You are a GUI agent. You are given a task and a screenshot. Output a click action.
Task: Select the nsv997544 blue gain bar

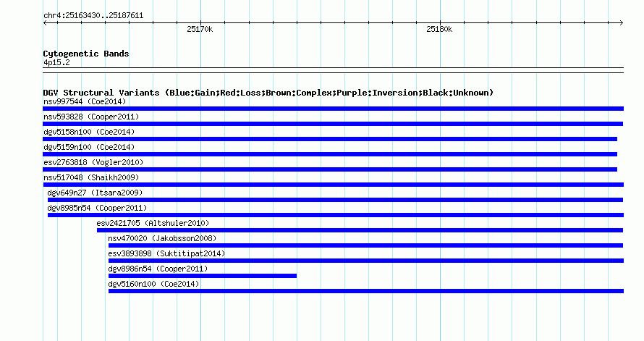click(333, 109)
